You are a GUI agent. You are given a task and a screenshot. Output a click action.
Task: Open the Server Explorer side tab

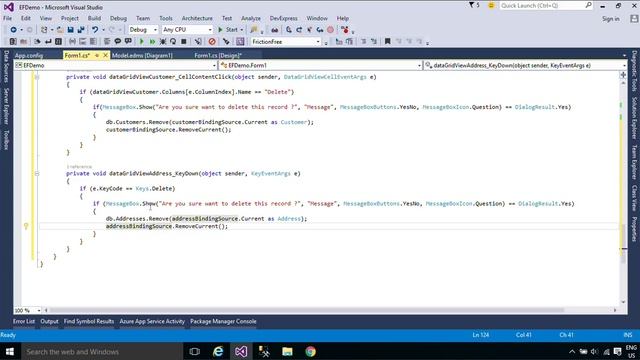pos(6,106)
